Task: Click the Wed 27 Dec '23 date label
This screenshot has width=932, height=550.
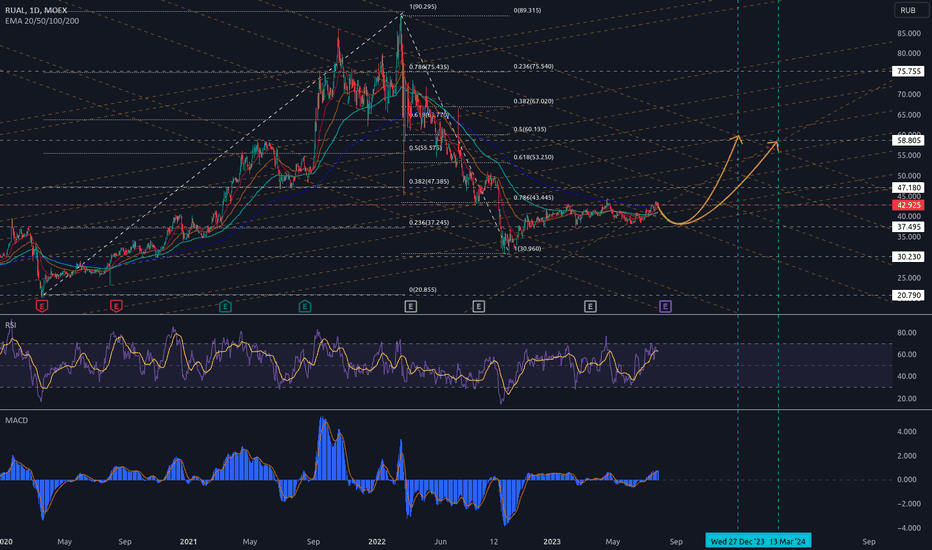Action: (x=738, y=541)
